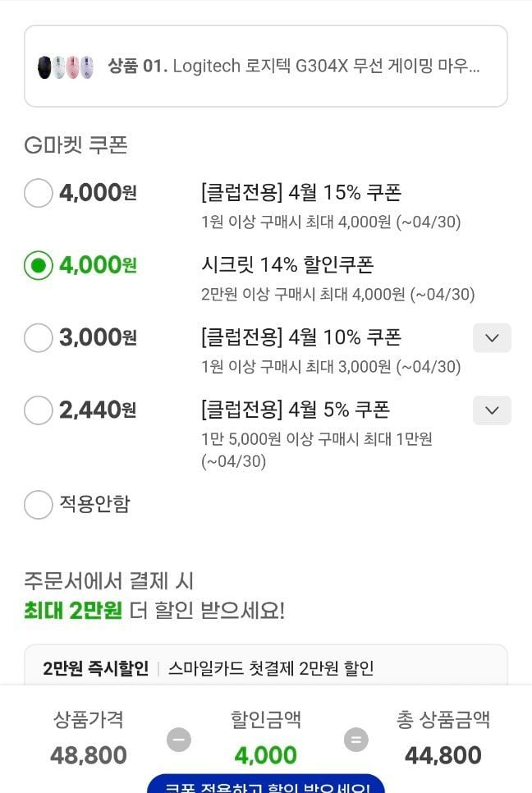Click the equals circle icon in price summary
The height and width of the screenshot is (793, 532).
355,740
